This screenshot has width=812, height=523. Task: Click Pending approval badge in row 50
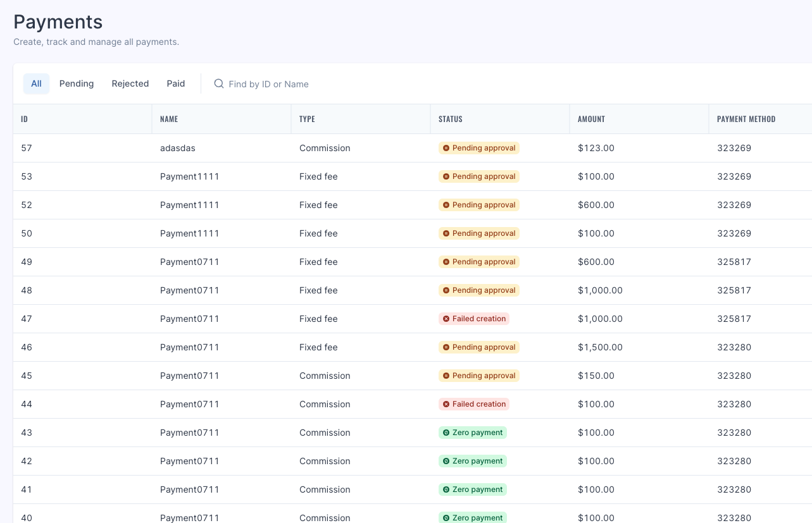coord(479,233)
